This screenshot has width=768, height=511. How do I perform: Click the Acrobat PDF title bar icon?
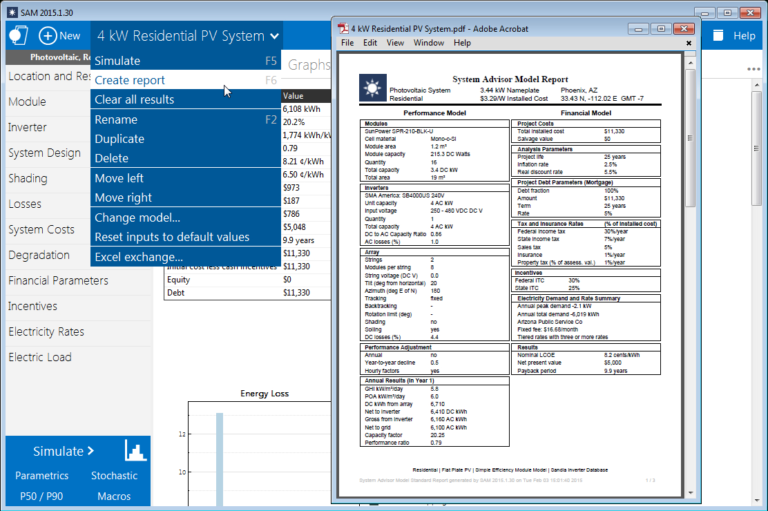[342, 28]
